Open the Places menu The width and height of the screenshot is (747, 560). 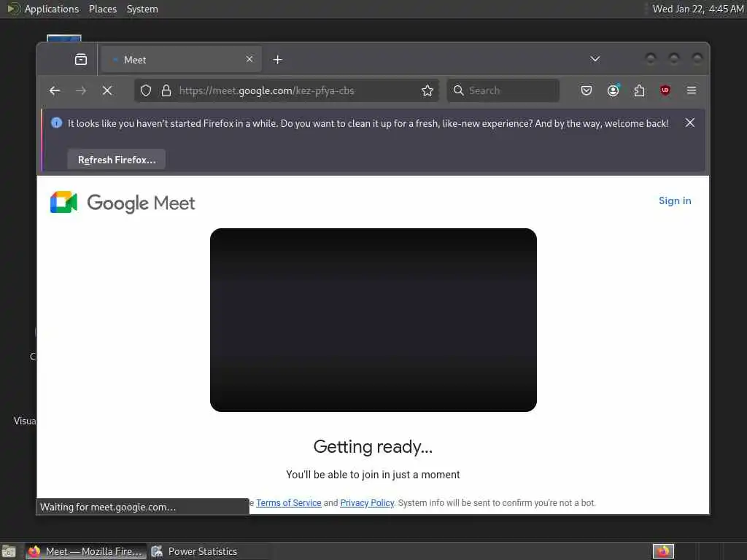(x=103, y=9)
